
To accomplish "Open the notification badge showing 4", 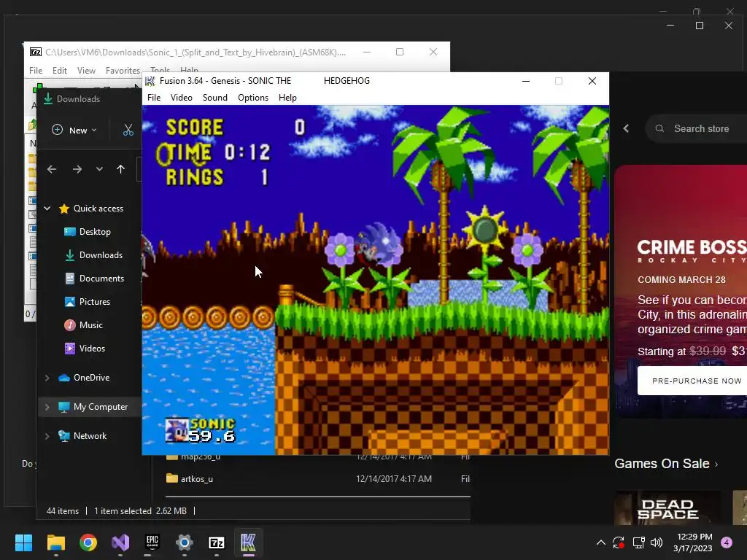I will tap(727, 542).
